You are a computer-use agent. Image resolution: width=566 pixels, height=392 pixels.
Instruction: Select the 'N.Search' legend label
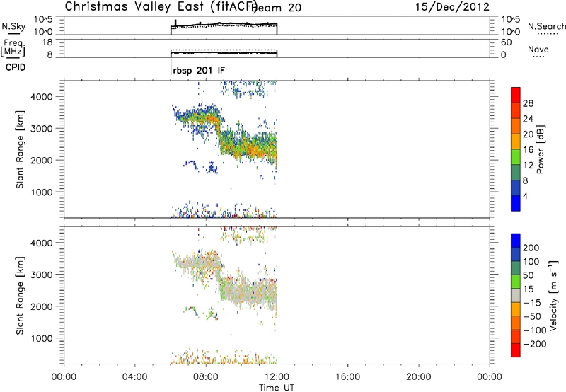[546, 26]
